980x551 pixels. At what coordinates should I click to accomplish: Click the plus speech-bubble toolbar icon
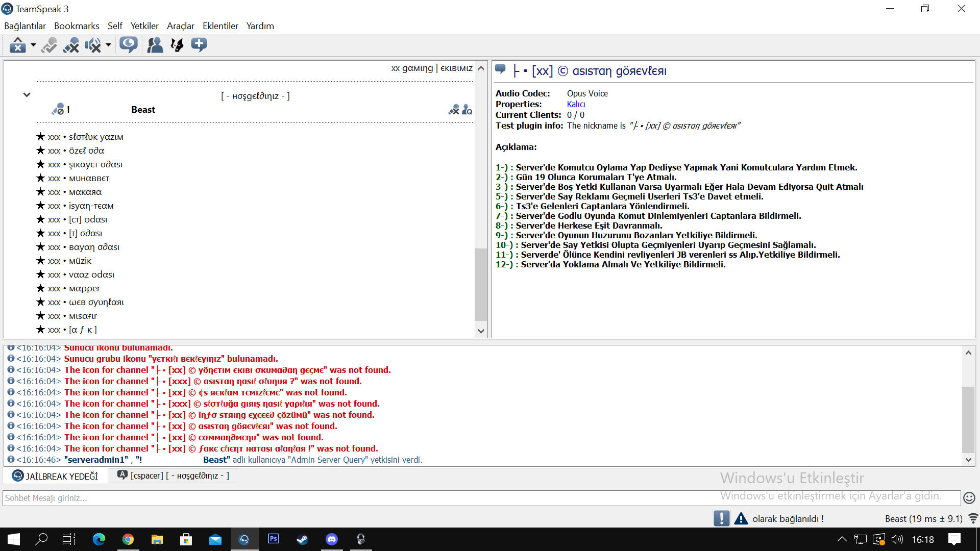click(199, 45)
